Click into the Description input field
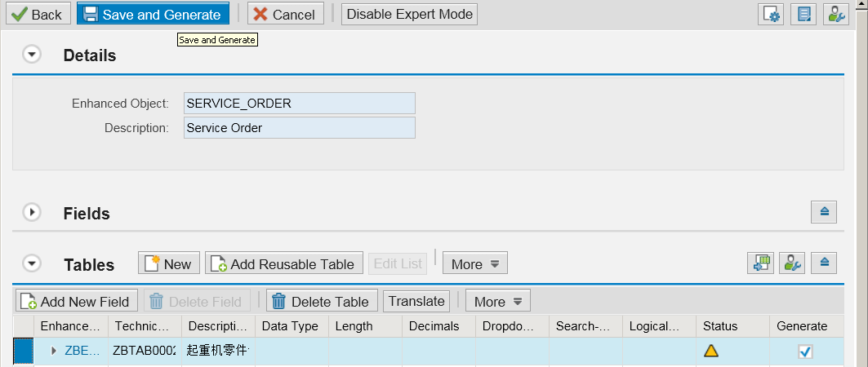The height and width of the screenshot is (367, 868). click(x=300, y=128)
